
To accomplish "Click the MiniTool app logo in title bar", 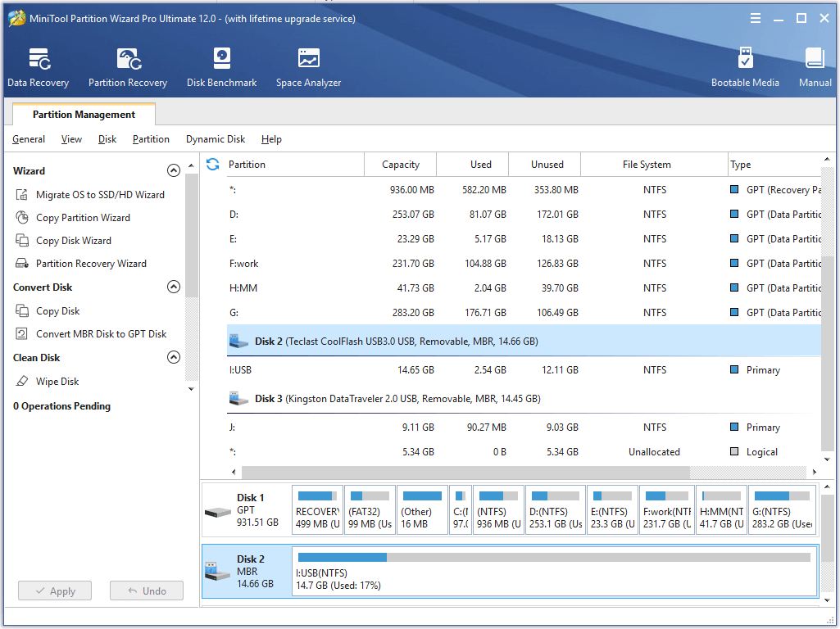I will coord(17,18).
